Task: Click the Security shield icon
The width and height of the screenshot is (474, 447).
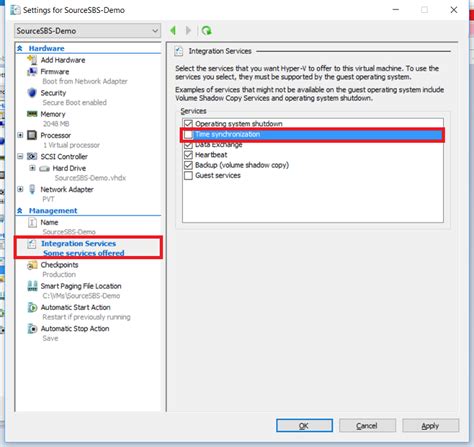Action: click(32, 93)
